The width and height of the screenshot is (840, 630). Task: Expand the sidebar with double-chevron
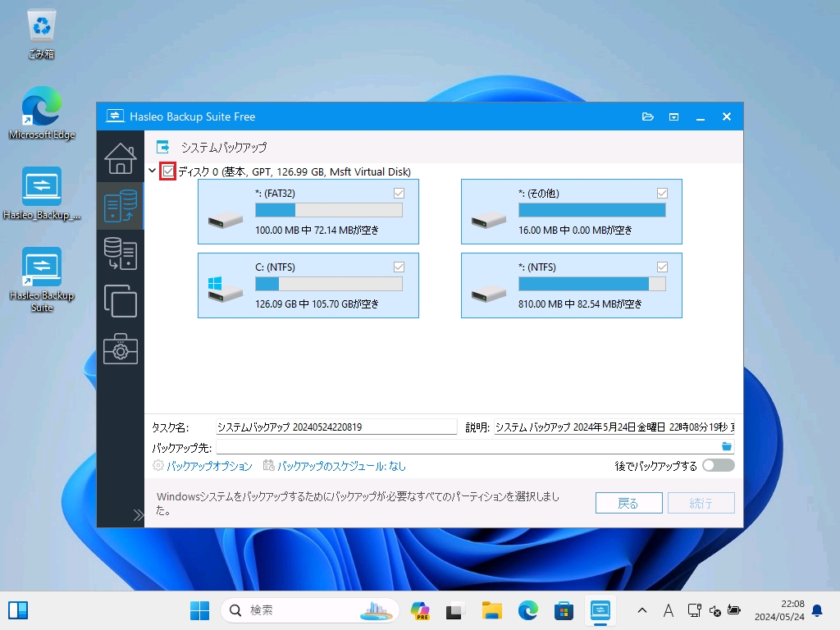tap(138, 515)
